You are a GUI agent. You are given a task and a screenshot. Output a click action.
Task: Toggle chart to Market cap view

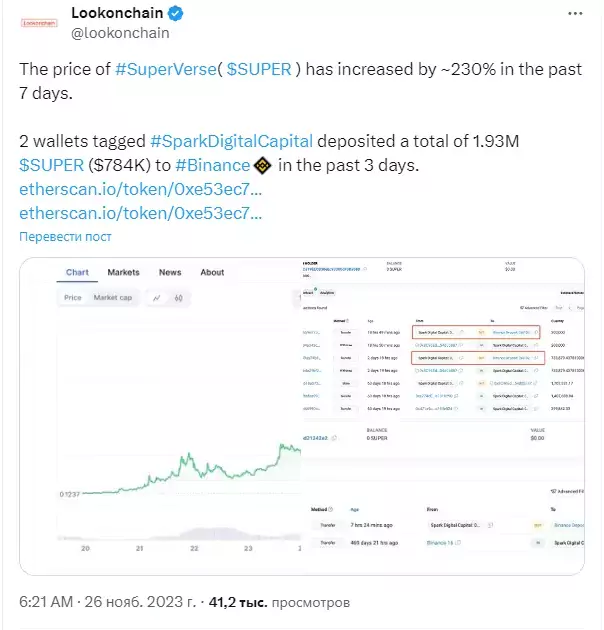tap(113, 298)
